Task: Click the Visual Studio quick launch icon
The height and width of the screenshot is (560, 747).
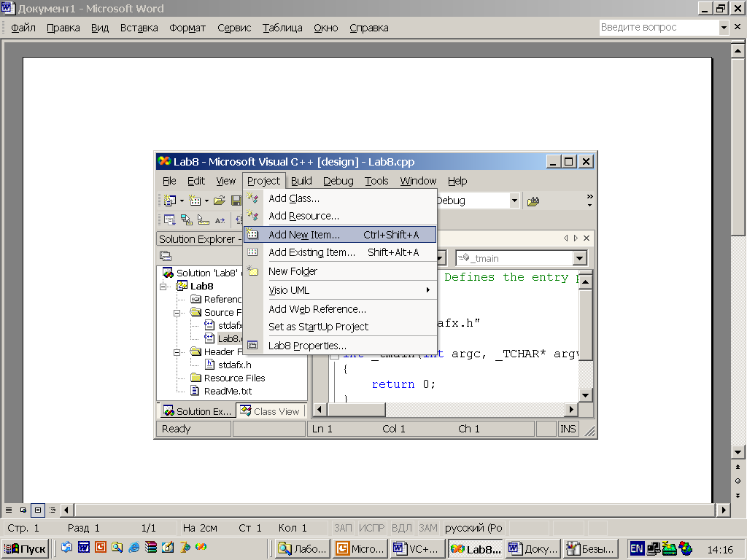Action: tap(201, 547)
